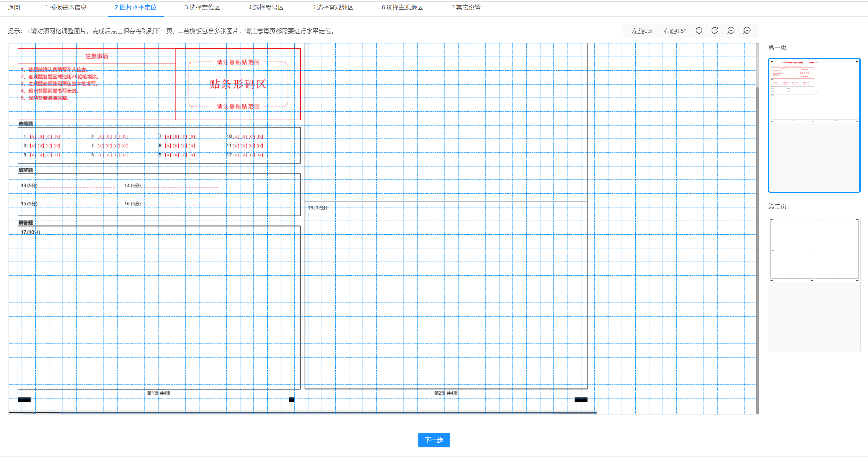Click the canvas horizontal scrollbar

(x=302, y=412)
